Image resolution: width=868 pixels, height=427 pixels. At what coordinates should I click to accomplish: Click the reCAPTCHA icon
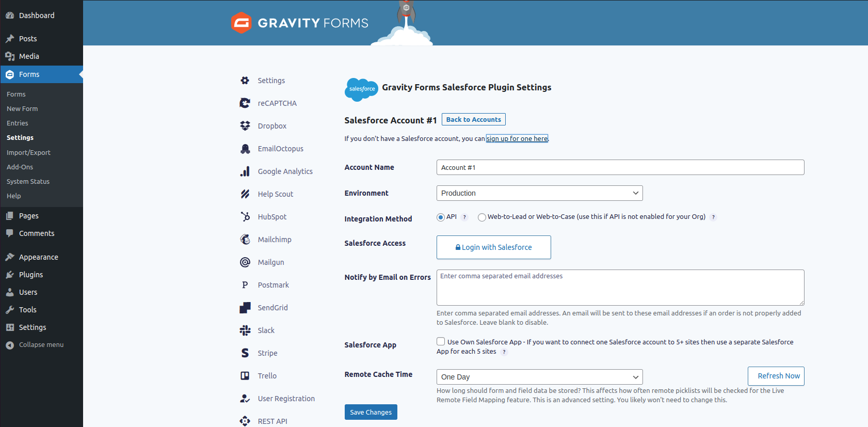(x=245, y=103)
